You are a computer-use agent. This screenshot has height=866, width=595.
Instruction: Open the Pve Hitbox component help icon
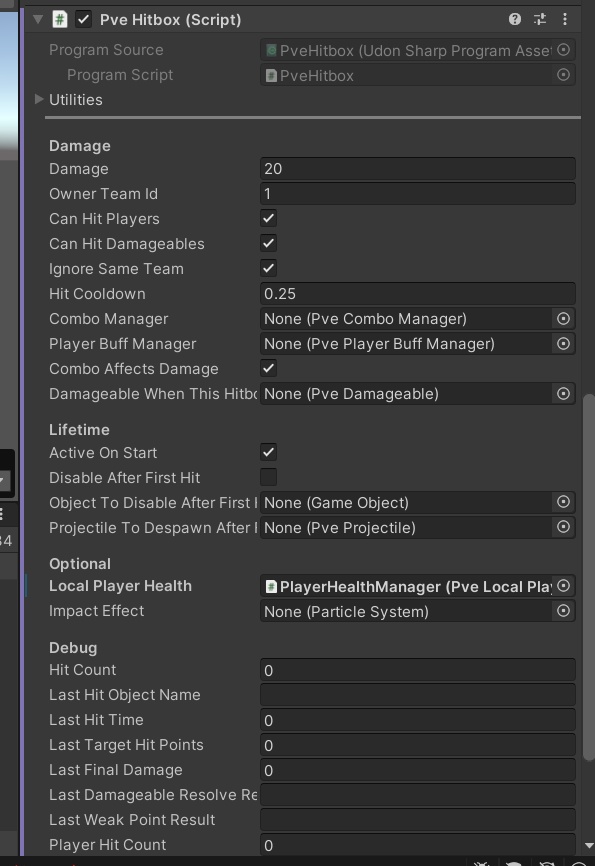[x=514, y=19]
